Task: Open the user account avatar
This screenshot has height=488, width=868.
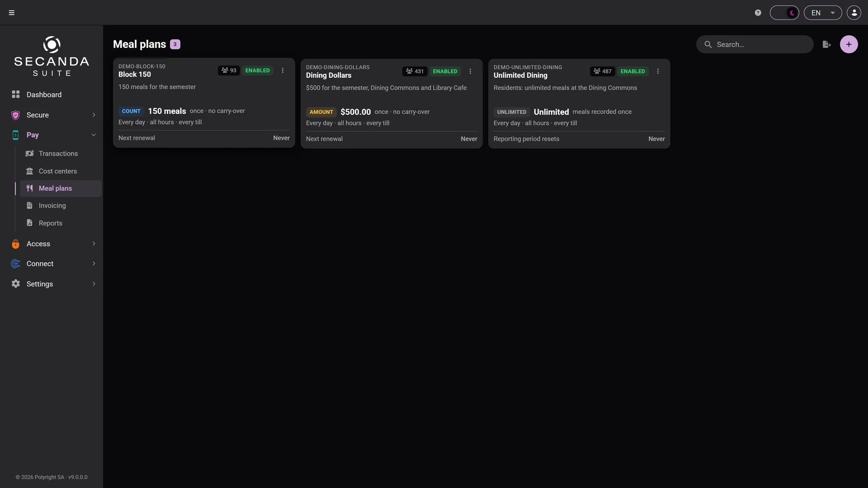Action: (x=854, y=13)
